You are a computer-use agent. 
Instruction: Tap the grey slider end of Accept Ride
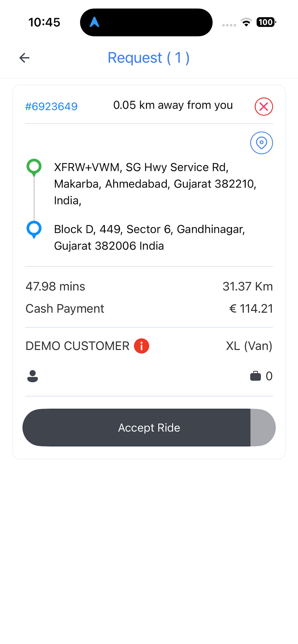263,427
